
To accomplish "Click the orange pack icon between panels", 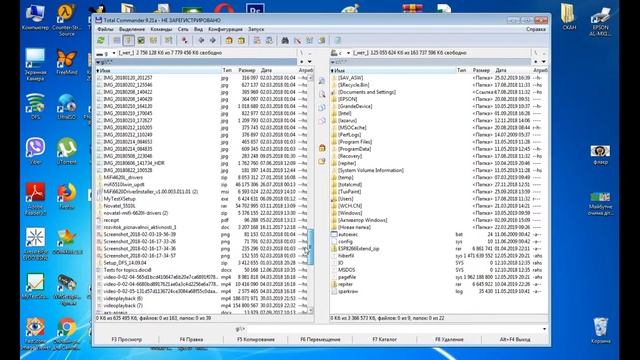I will point(322,148).
